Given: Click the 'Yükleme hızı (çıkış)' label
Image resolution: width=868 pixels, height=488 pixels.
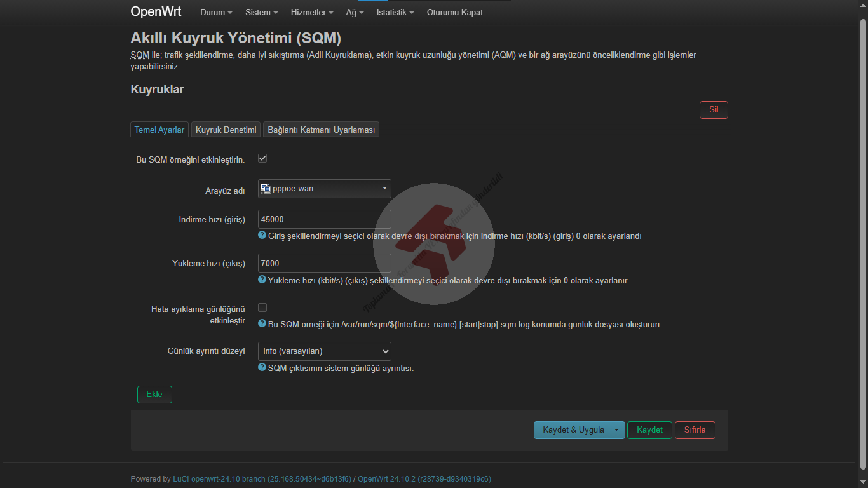Looking at the screenshot, I should [209, 263].
